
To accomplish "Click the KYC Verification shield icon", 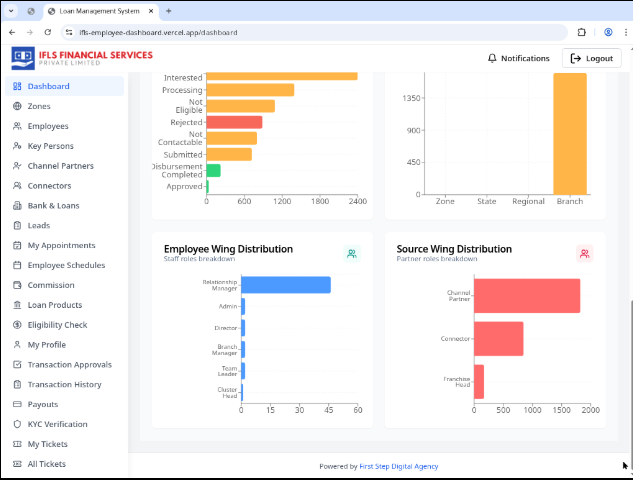I will point(17,424).
